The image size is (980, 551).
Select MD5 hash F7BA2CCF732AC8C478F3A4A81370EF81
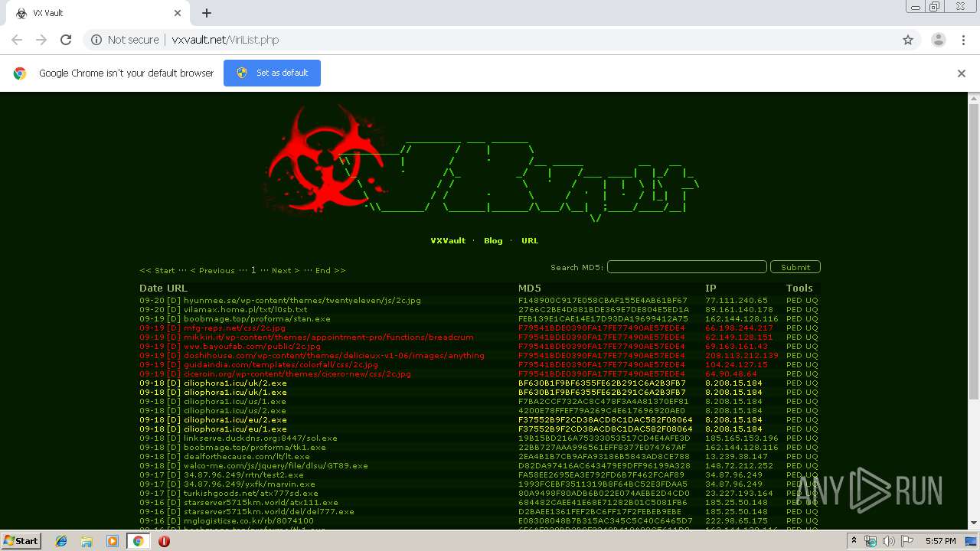click(603, 402)
